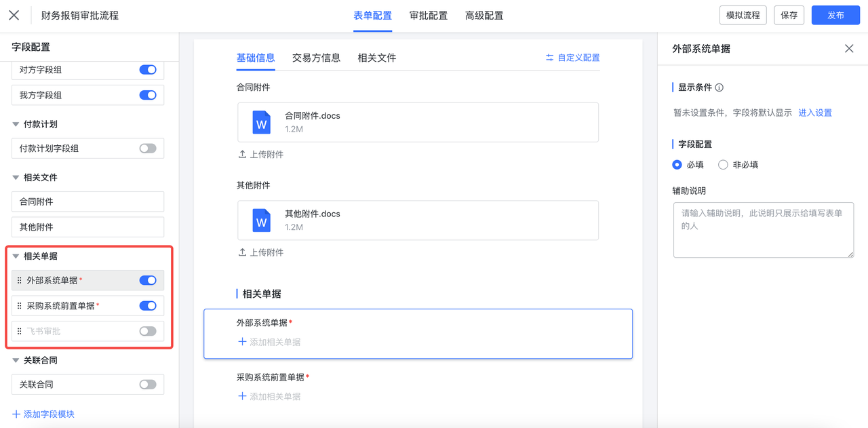Click 上传附件 upload icon under 合同附件

point(242,155)
